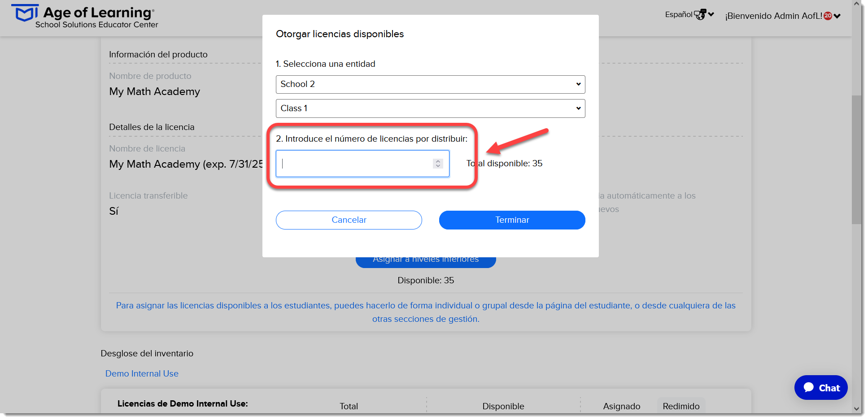Click the 'Sí' transferable license value
This screenshot has height=420, width=868.
point(113,211)
